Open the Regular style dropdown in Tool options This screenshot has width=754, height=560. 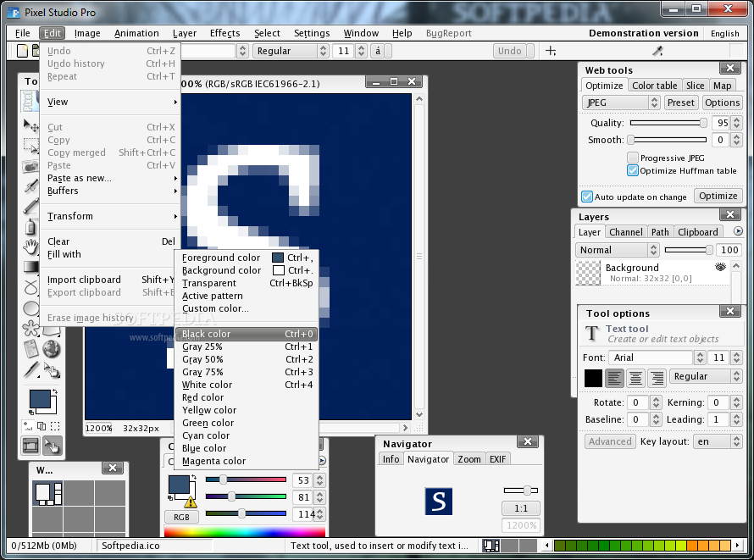click(x=705, y=376)
